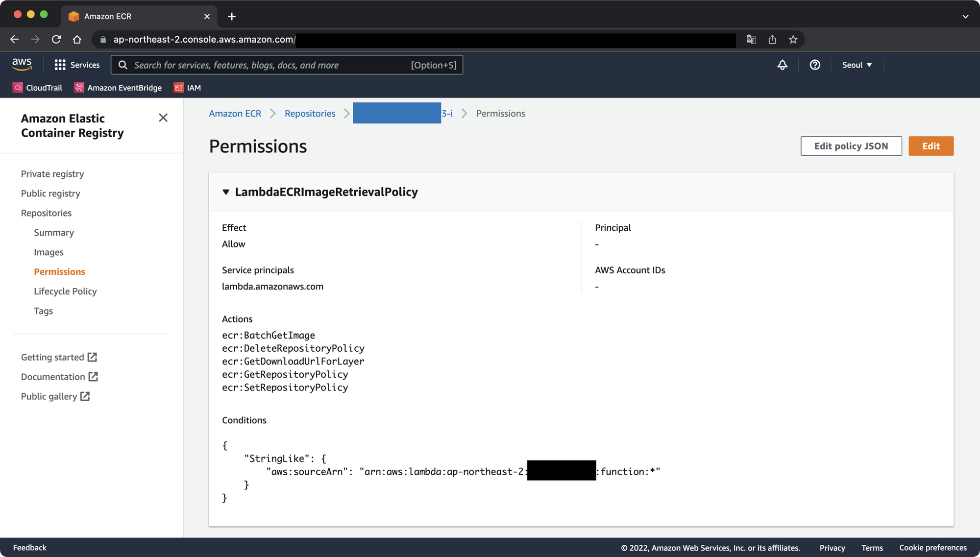This screenshot has height=557, width=980.
Task: Open the Services grid menu
Action: [x=77, y=65]
